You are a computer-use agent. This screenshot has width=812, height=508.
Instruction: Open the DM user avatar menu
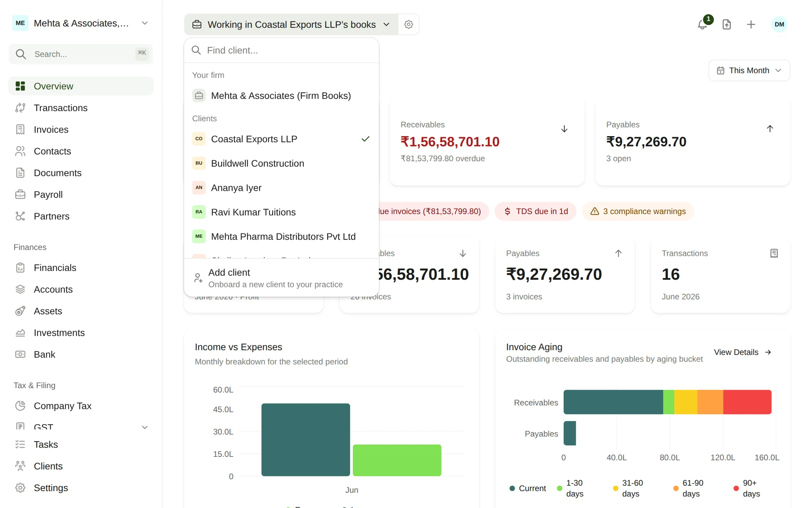779,24
